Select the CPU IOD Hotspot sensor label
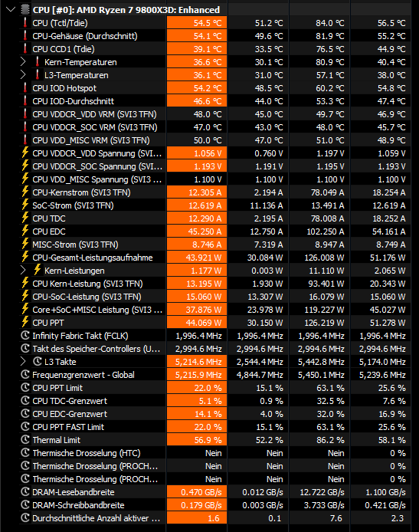 tap(64, 88)
